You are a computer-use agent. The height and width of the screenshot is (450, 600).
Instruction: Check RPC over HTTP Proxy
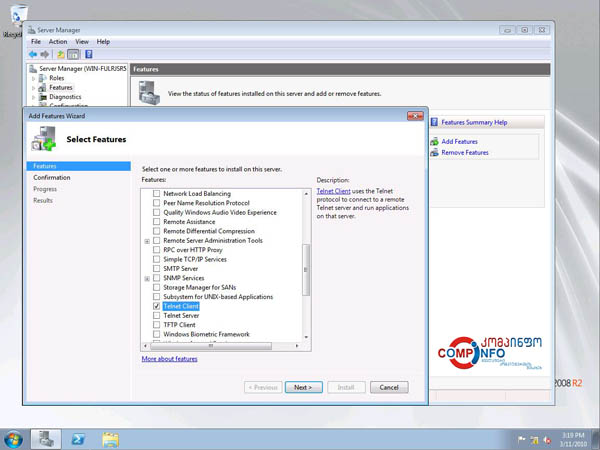click(157, 250)
